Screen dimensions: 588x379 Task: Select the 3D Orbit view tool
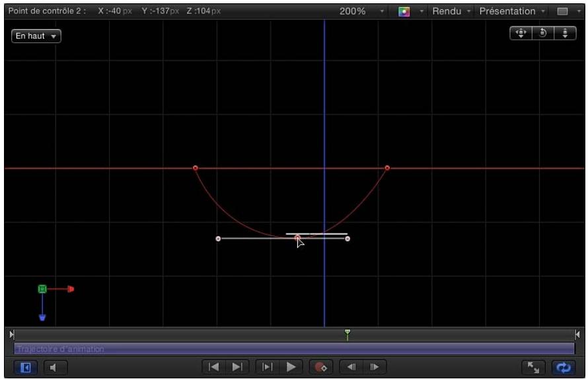[542, 33]
